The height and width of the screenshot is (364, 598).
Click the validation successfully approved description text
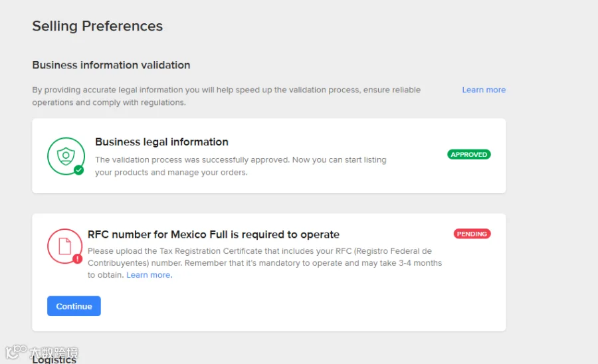pyautogui.click(x=241, y=166)
